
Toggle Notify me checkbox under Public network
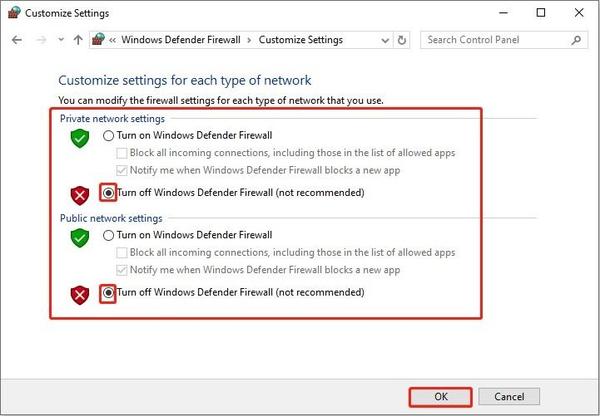122,271
